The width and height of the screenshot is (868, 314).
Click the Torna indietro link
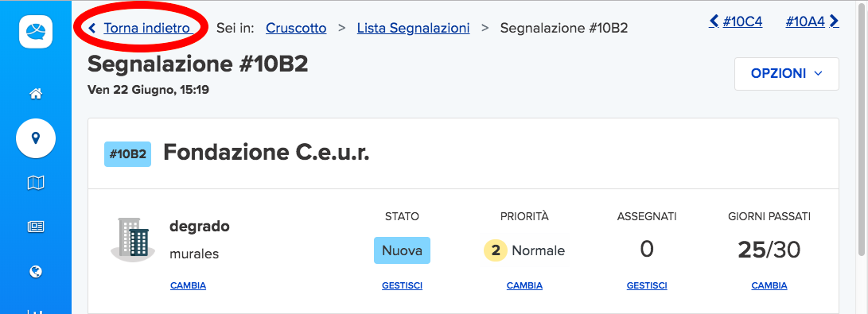147,28
